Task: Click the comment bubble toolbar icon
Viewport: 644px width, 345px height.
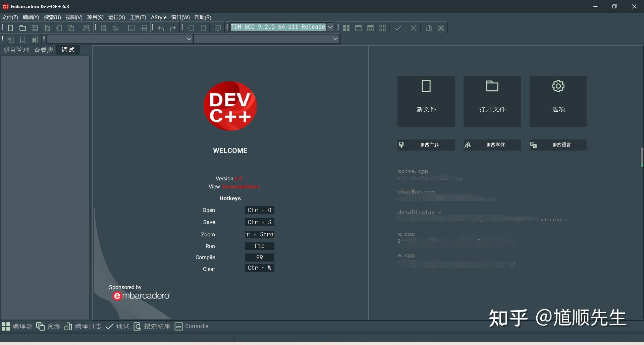Action: [x=218, y=28]
